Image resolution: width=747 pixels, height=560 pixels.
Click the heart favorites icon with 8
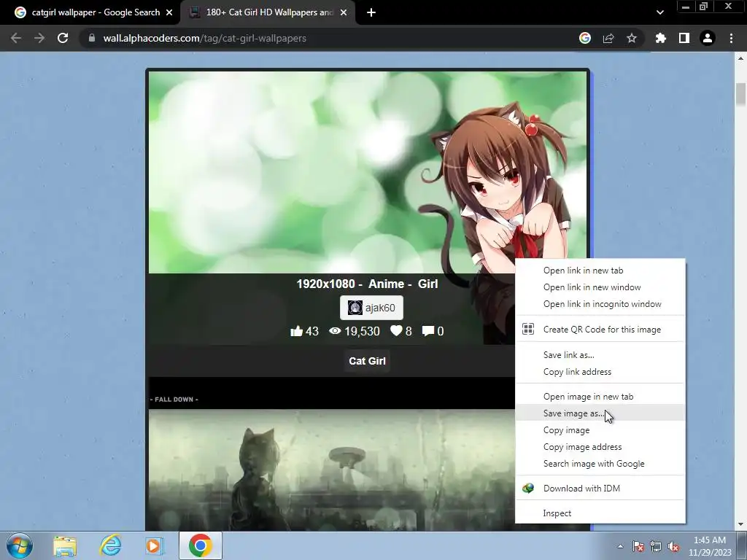tap(396, 330)
